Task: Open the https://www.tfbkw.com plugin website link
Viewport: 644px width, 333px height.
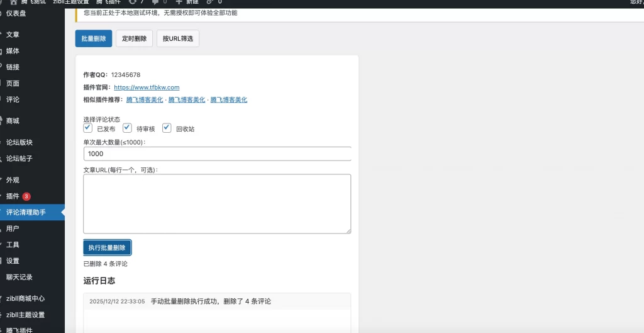Action: 147,87
